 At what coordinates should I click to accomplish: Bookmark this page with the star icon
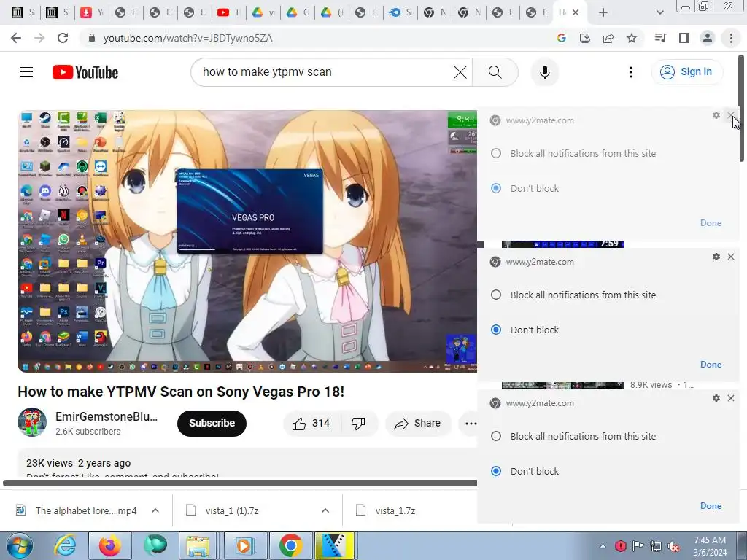[x=632, y=38]
